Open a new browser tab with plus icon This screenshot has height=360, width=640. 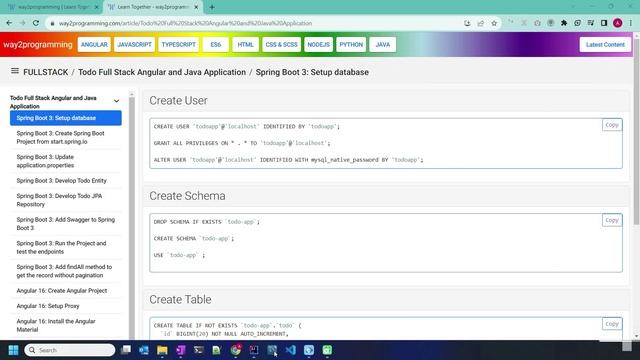212,7
